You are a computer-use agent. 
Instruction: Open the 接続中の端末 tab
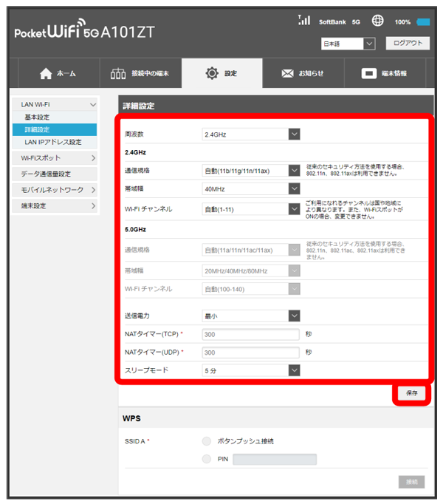139,73
